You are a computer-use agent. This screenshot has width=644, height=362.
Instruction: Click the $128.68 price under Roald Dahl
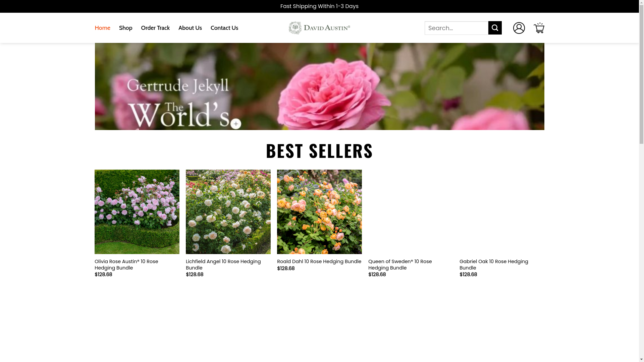286,268
